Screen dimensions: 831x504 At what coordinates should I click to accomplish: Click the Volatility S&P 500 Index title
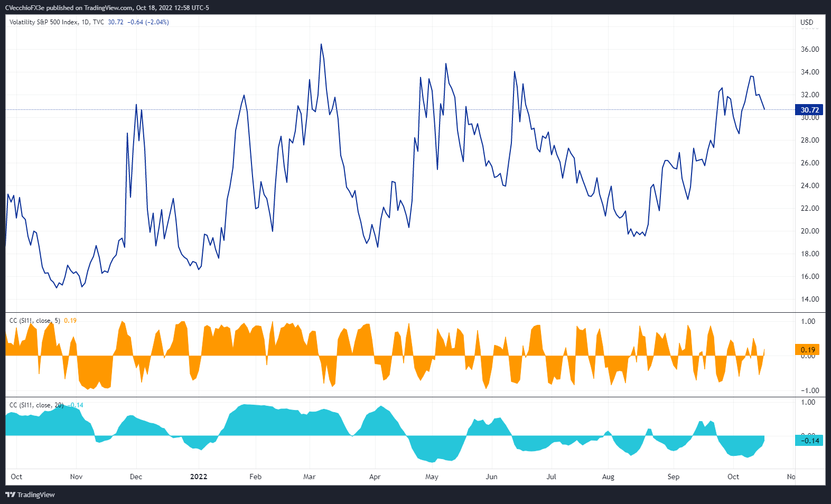tap(43, 22)
